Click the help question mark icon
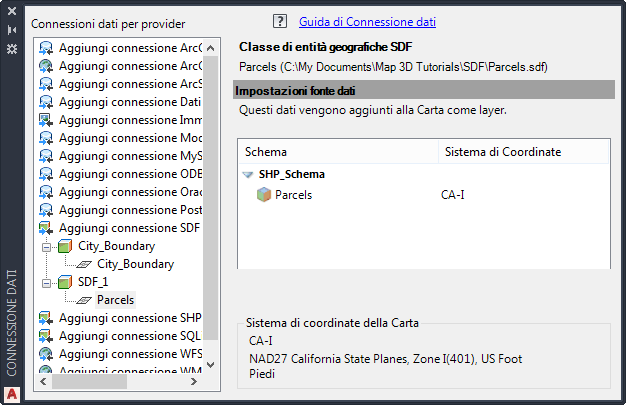This screenshot has width=626, height=405. [x=280, y=21]
